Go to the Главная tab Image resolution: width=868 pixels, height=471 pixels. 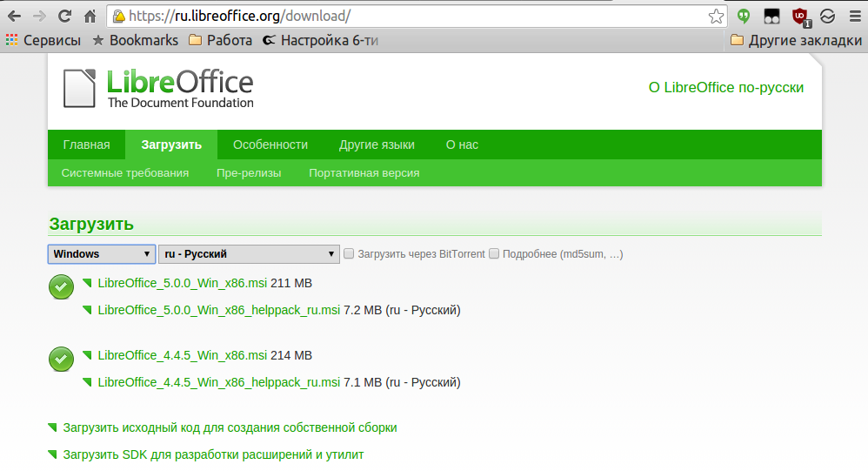86,145
